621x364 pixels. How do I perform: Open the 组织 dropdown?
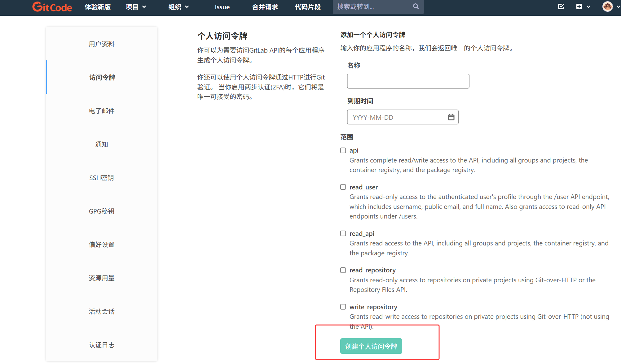[178, 6]
